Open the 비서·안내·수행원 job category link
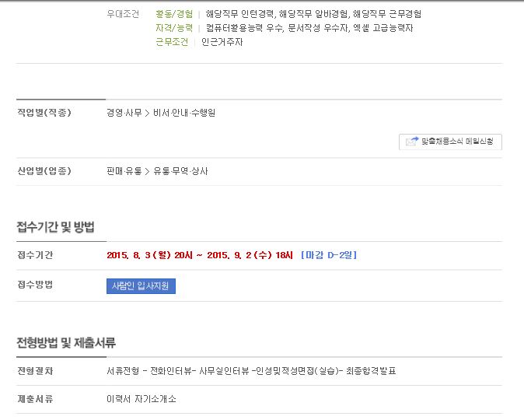524x420 pixels. (184, 113)
